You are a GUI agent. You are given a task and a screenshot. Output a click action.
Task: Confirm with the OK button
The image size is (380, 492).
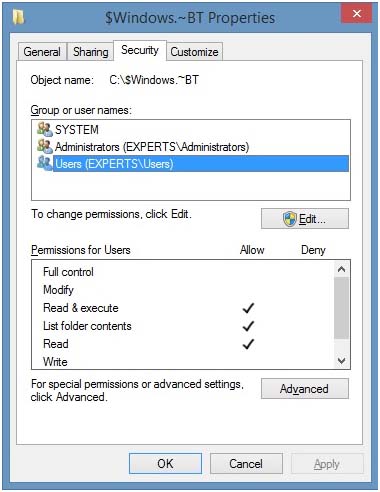click(x=165, y=463)
